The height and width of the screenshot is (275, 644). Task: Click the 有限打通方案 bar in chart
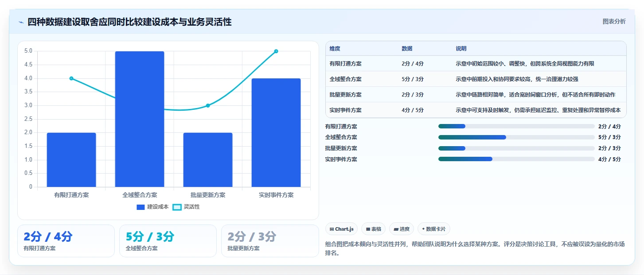[x=71, y=160]
